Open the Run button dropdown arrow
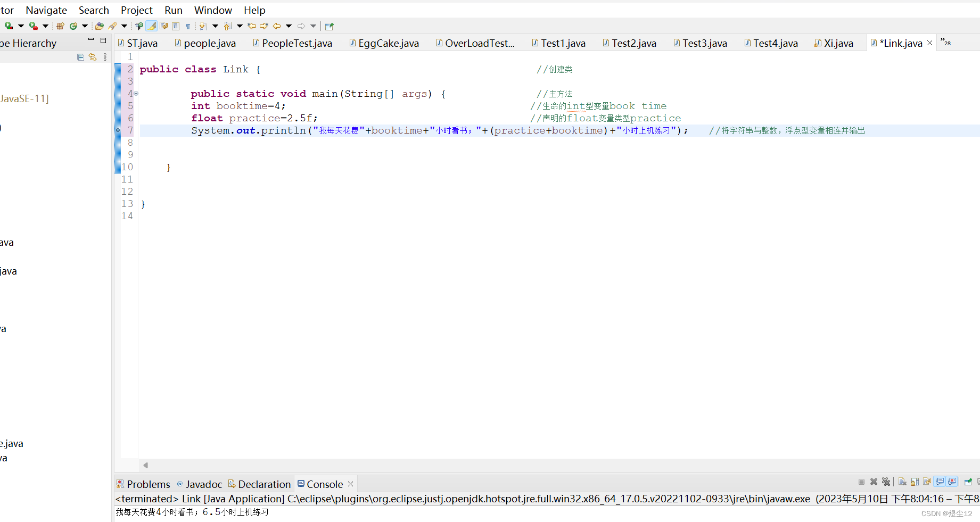 21,26
